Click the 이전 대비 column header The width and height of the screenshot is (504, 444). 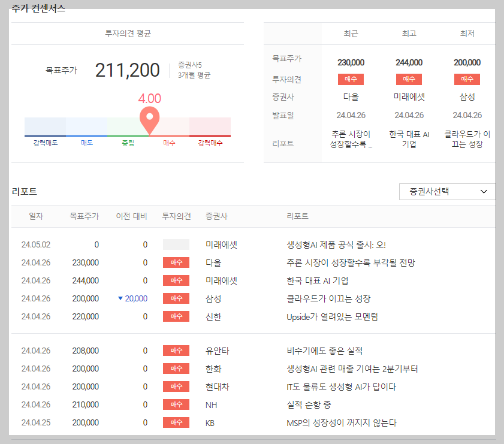pyautogui.click(x=131, y=216)
